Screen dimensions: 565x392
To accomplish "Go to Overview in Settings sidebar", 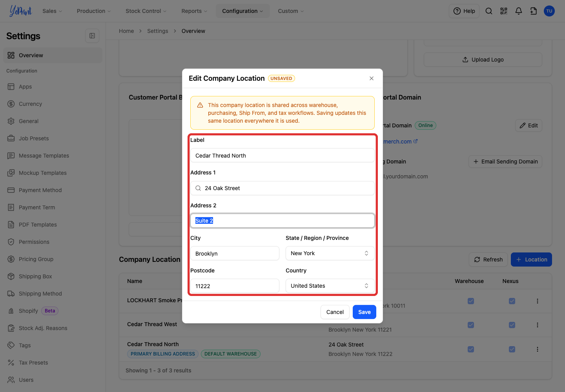I will [53, 55].
